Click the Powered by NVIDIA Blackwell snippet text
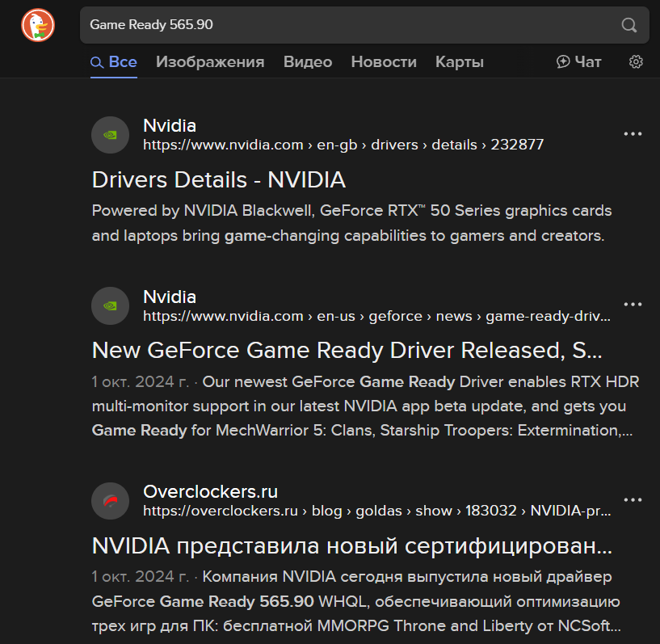660x644 pixels. click(351, 223)
